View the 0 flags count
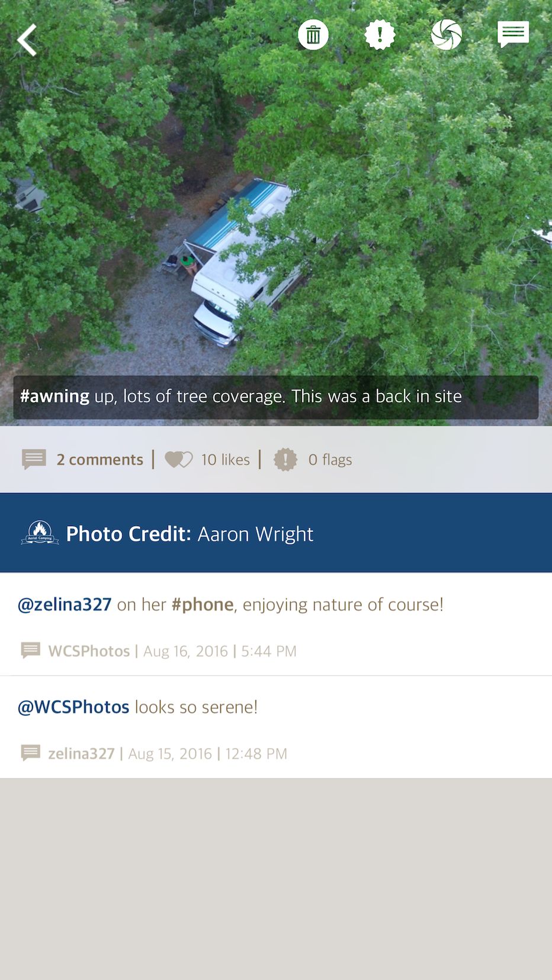The image size is (552, 980). pos(330,460)
